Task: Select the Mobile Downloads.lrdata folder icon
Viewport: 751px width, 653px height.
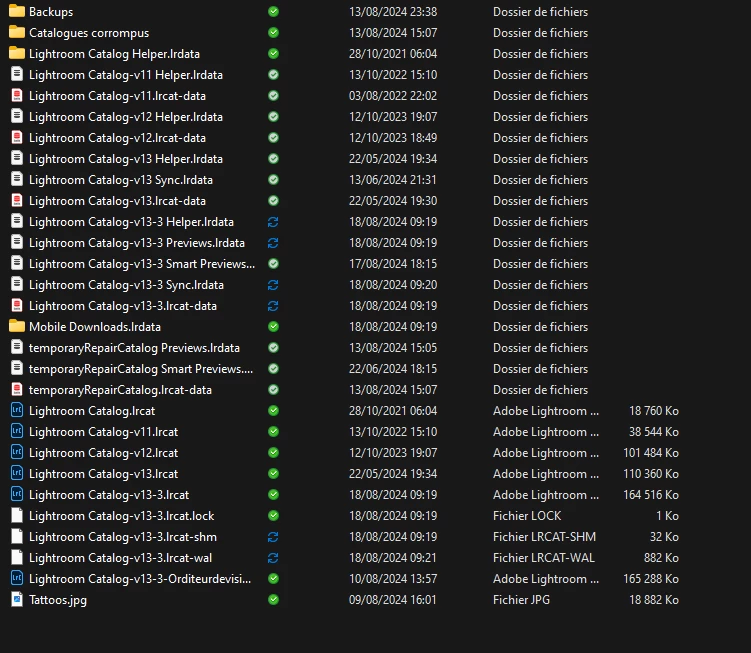Action: [17, 327]
